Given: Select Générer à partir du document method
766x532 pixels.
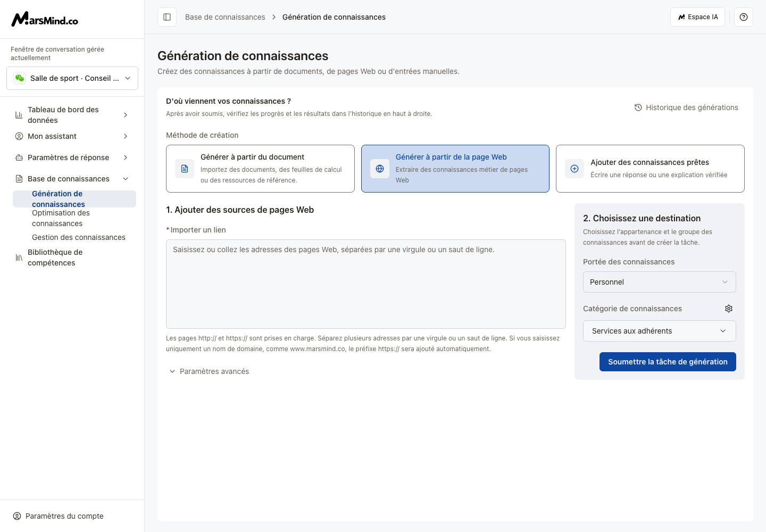Looking at the screenshot, I should (x=260, y=169).
